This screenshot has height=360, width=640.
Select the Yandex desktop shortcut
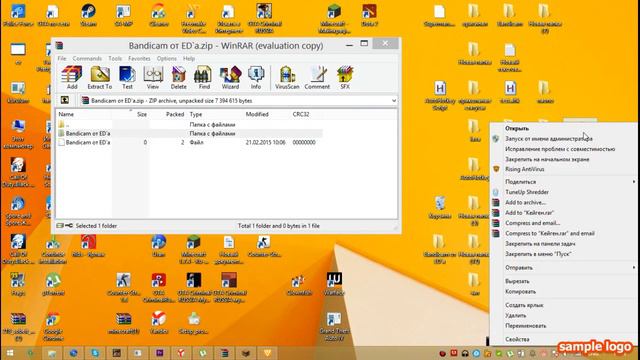[x=159, y=323]
